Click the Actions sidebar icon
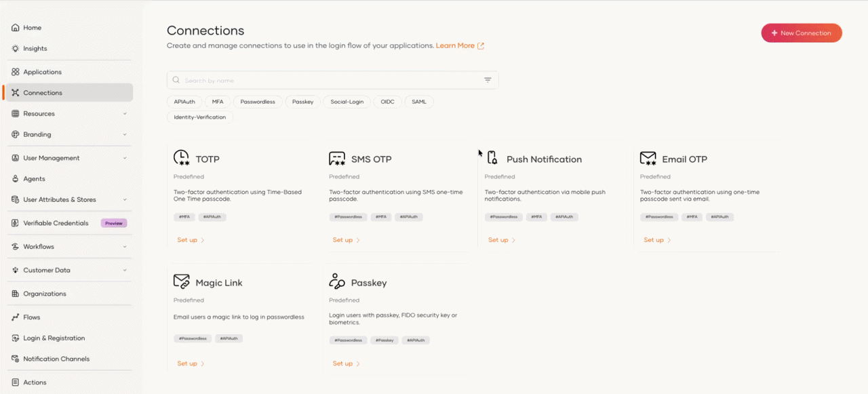Screen dimensions: 868x394 tap(16, 382)
